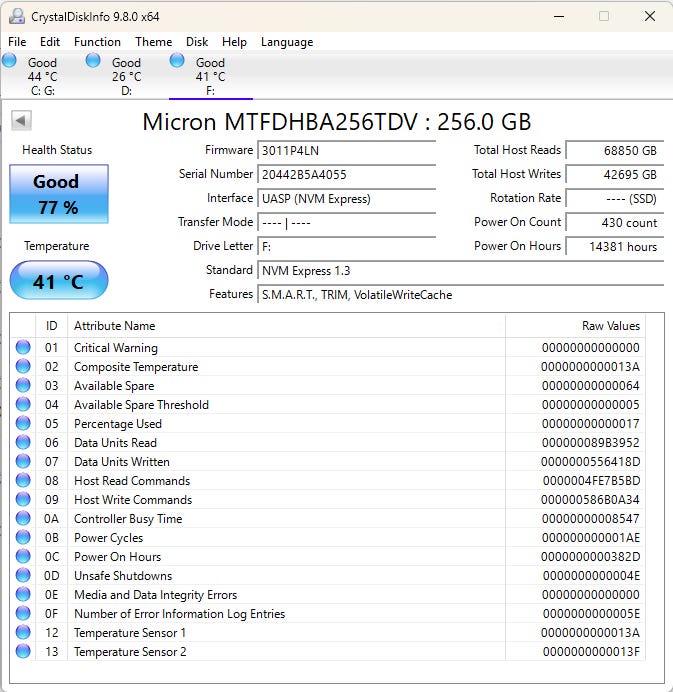Click the Good 77 % health status button
This screenshot has width=673, height=692.
56,194
